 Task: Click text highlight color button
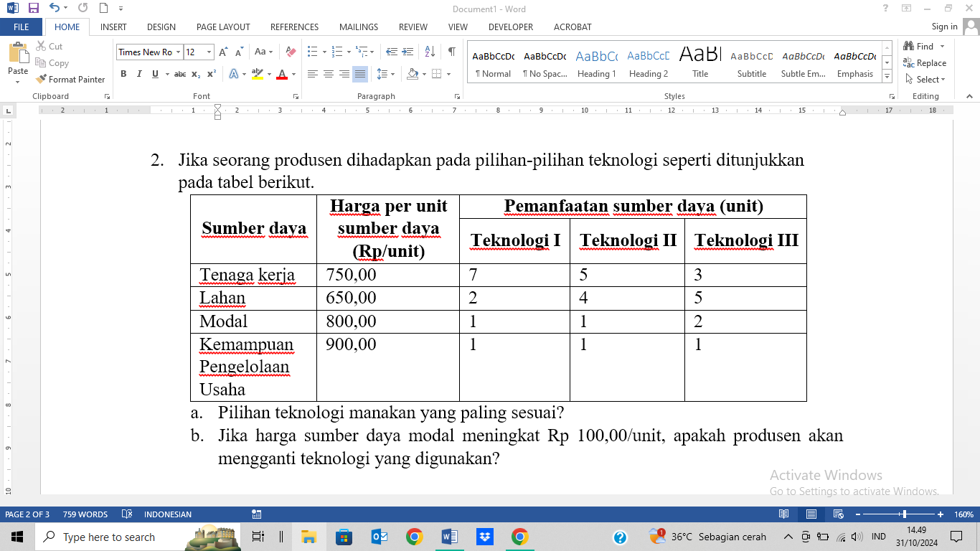(x=258, y=74)
